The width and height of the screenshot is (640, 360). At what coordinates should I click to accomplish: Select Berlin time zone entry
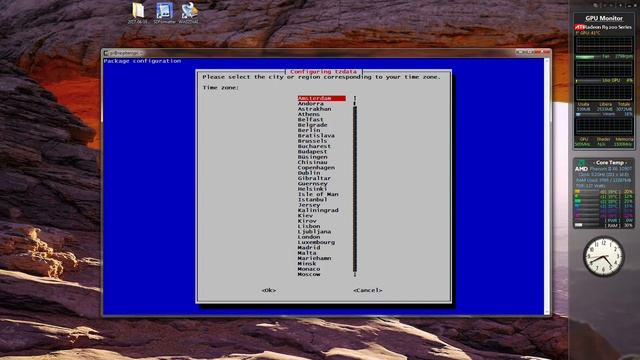point(309,130)
